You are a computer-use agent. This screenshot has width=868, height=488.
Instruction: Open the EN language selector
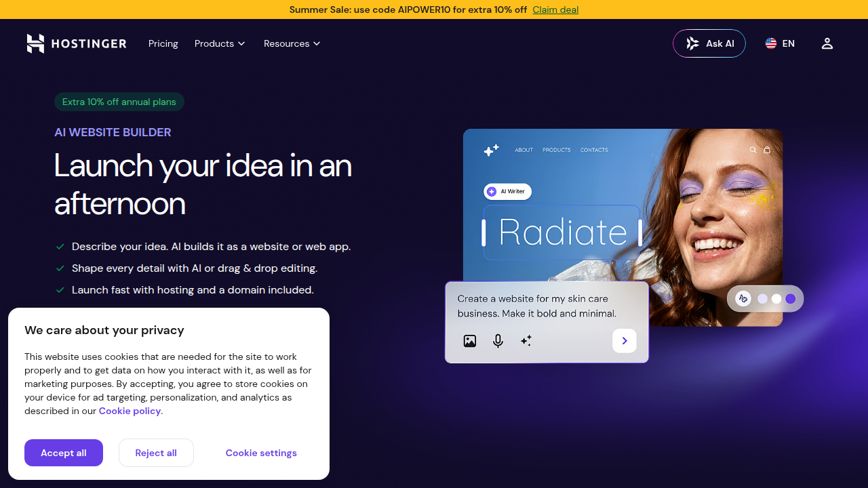tap(780, 43)
